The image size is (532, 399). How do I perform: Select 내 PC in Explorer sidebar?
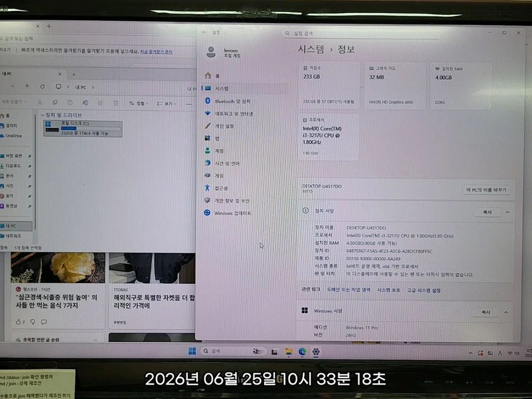point(16,226)
